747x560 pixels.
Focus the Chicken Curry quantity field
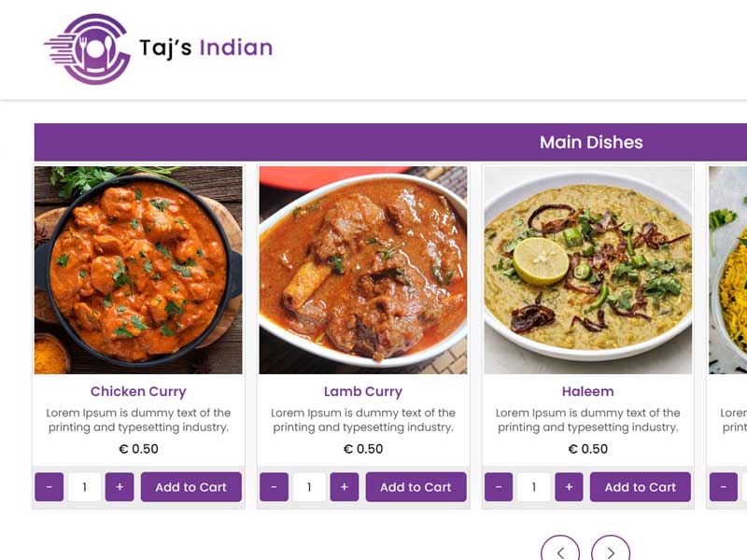84,486
